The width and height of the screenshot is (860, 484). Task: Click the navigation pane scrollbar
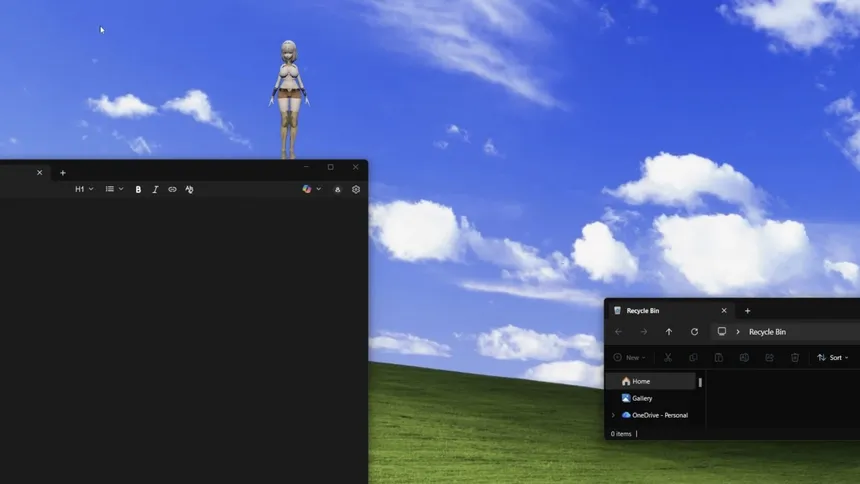700,382
